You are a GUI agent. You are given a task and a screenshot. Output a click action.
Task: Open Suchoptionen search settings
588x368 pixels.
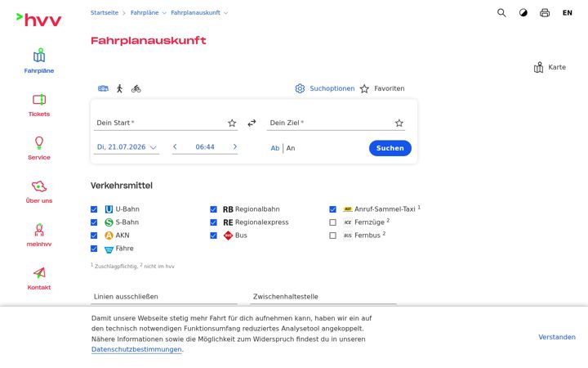325,88
